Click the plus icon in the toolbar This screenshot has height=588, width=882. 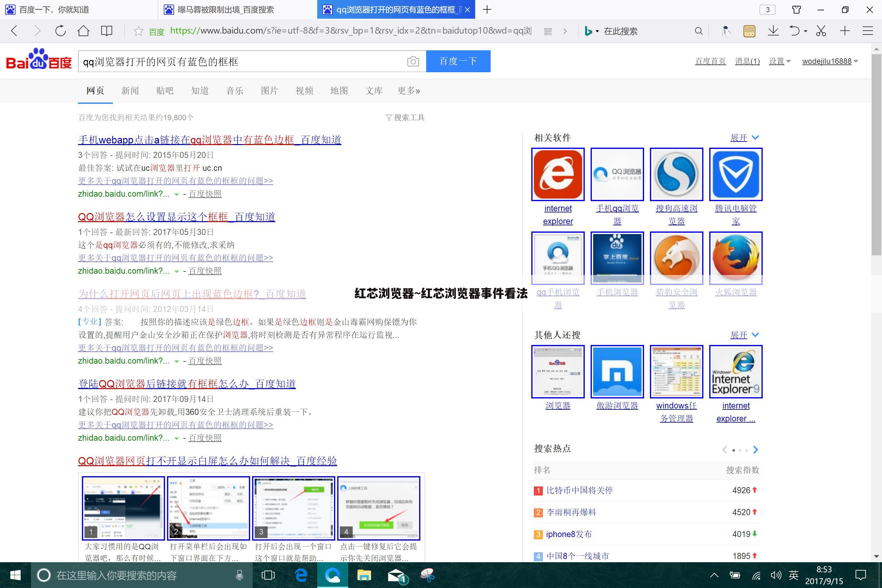(x=845, y=31)
